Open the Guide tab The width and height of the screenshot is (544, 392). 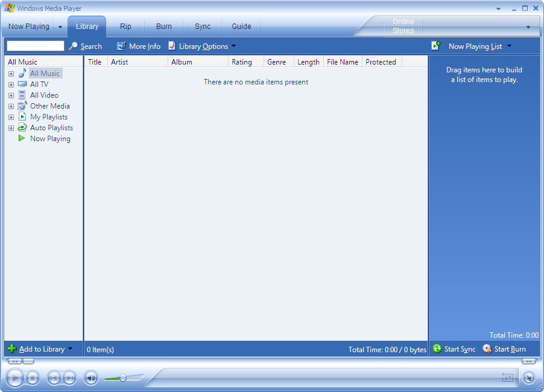[x=241, y=27]
